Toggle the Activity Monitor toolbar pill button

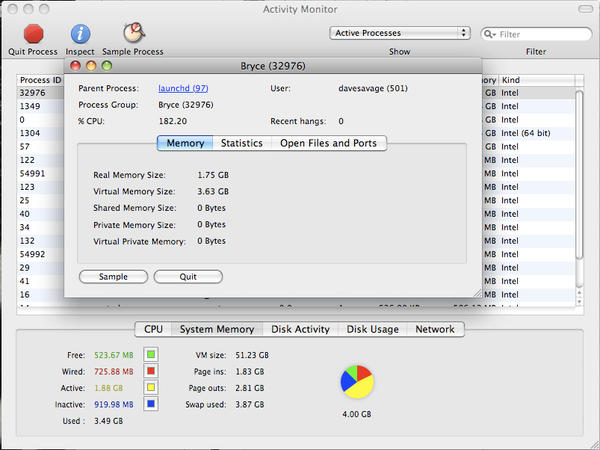point(585,9)
